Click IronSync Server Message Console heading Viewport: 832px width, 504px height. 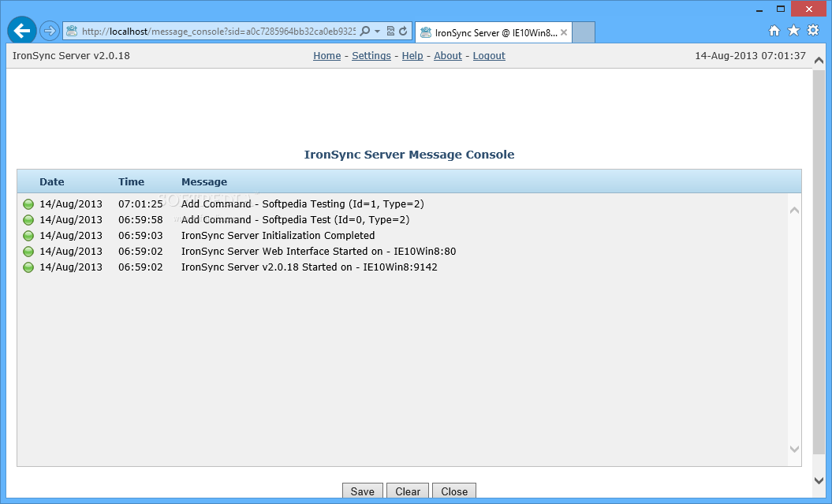(409, 155)
